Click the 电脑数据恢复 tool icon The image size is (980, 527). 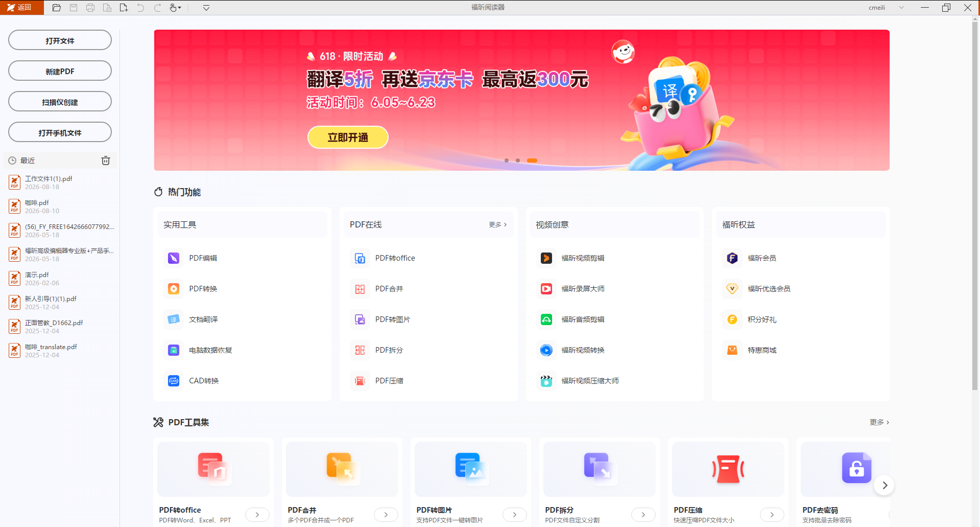[174, 350]
